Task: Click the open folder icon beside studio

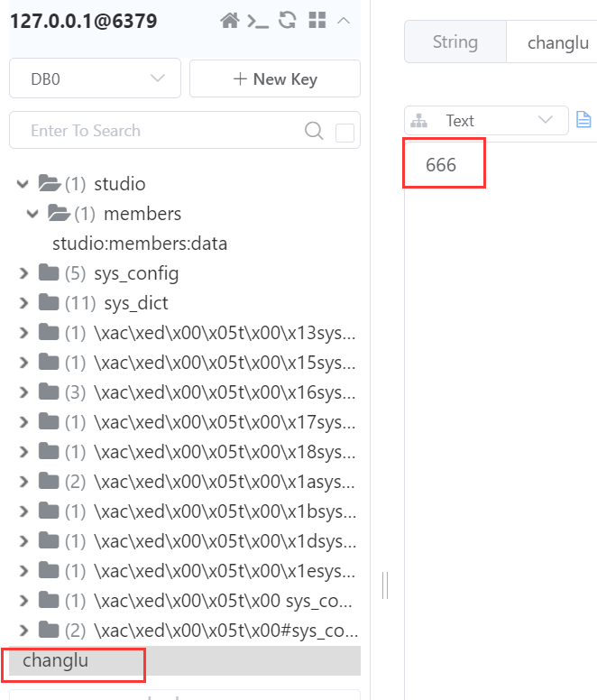Action: coord(51,184)
